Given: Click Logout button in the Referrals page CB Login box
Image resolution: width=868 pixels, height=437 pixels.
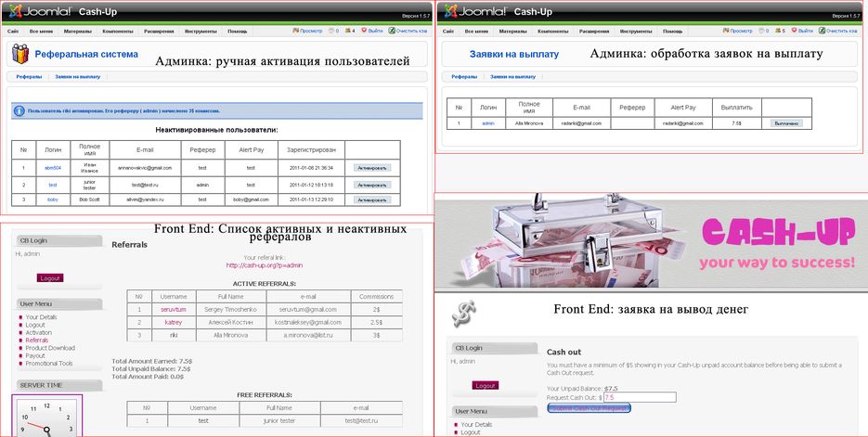Looking at the screenshot, I should [50, 278].
